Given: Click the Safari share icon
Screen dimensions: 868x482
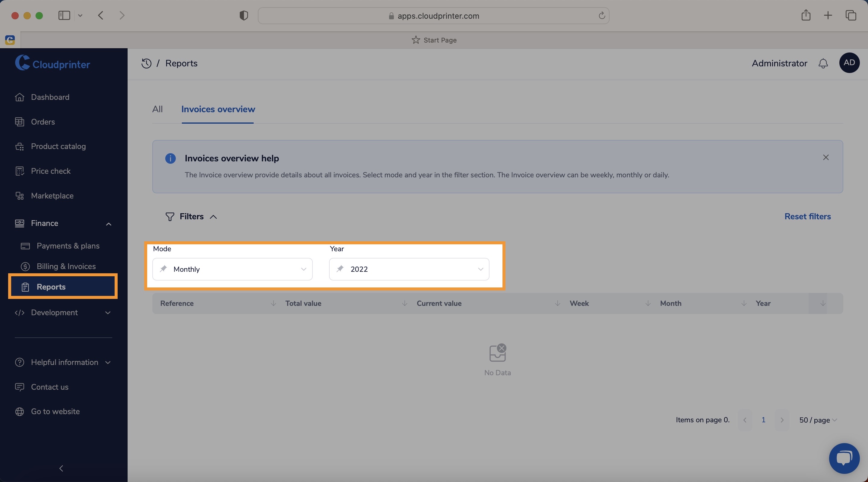Looking at the screenshot, I should tap(806, 15).
